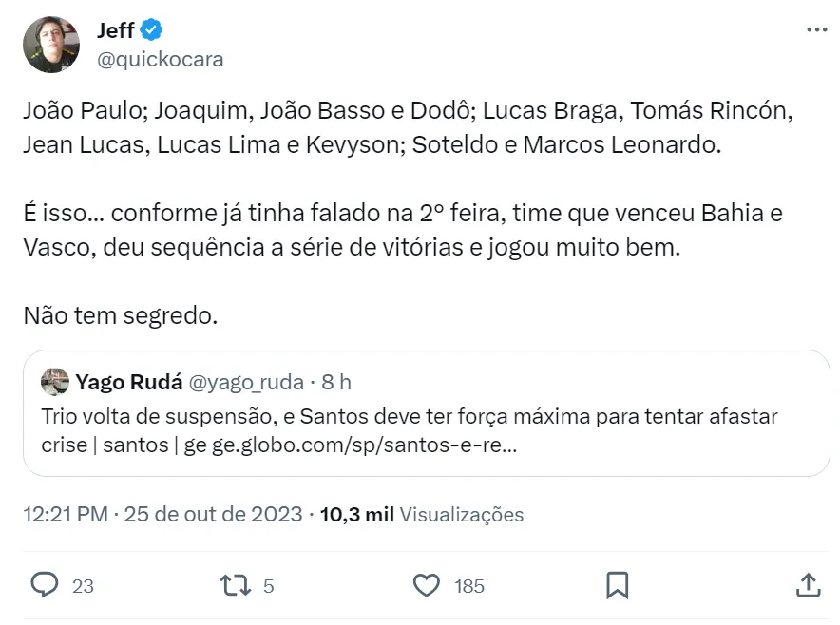Click Yago Rudá's small avatar
This screenshot has height=625, width=840.
pyautogui.click(x=55, y=382)
